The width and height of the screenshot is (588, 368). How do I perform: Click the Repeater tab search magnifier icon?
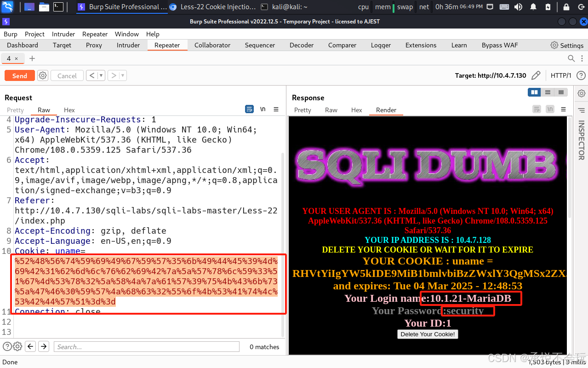pyautogui.click(x=571, y=58)
